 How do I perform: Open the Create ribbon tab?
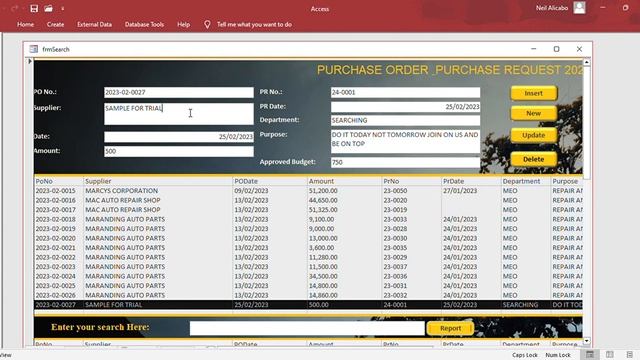55,24
